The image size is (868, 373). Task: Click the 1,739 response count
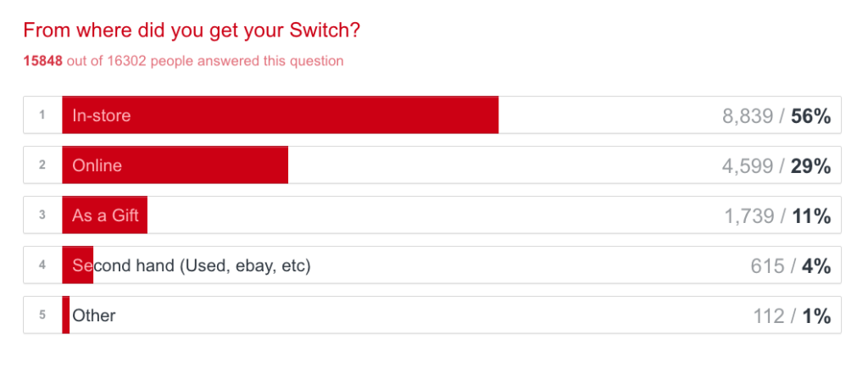pyautogui.click(x=749, y=216)
